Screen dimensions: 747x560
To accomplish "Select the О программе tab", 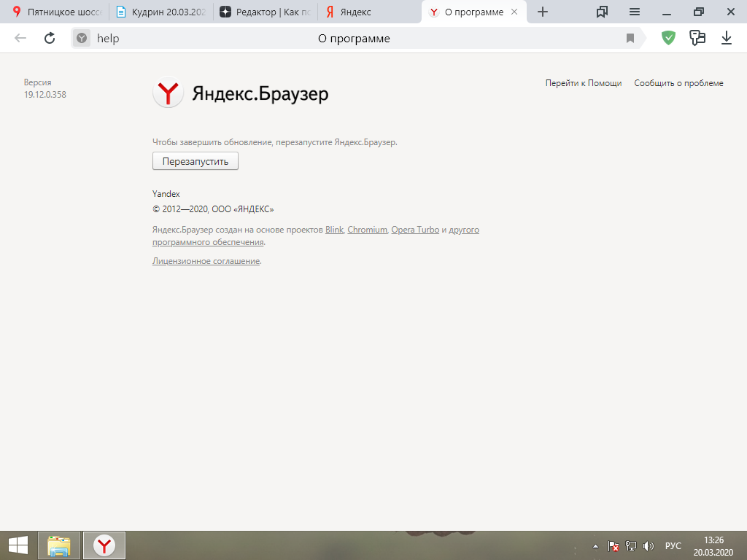I will pyautogui.click(x=474, y=12).
